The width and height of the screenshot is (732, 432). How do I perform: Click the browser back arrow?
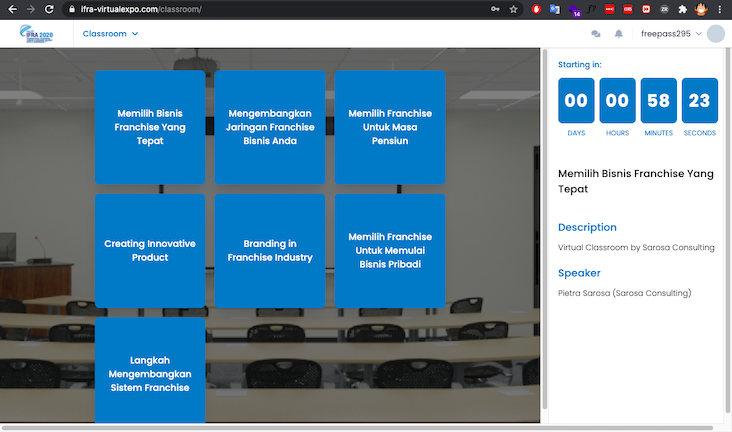11,9
